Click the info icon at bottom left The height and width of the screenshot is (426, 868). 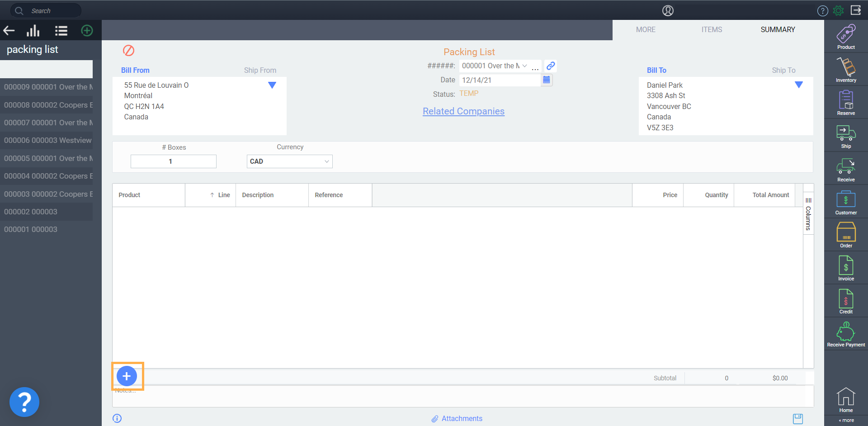coord(117,418)
